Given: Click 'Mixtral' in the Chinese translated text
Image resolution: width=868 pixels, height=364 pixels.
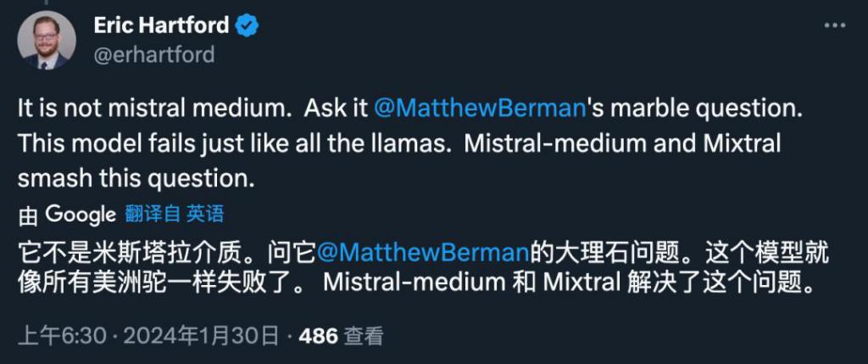Looking at the screenshot, I should tap(581, 282).
